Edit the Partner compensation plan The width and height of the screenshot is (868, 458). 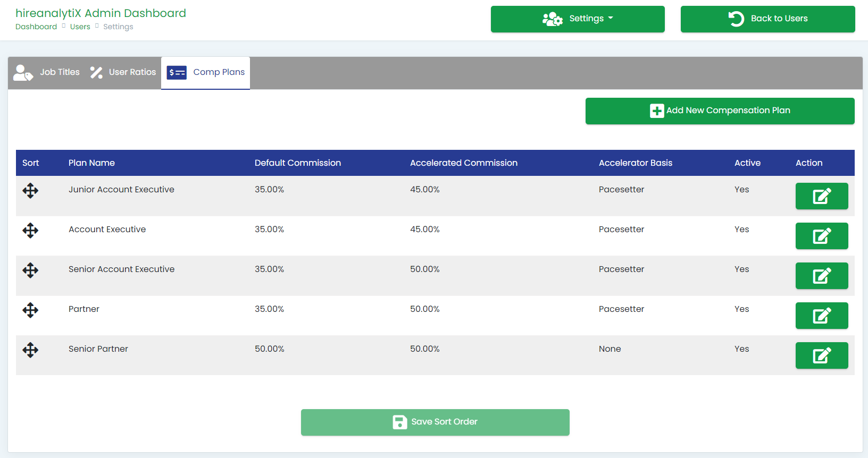coord(822,316)
